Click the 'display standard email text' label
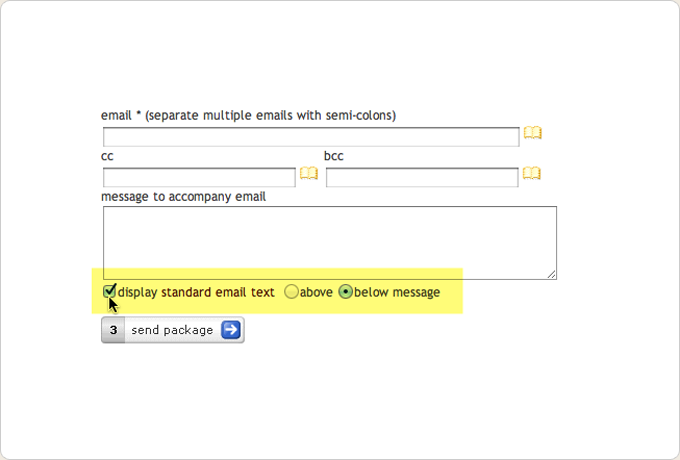This screenshot has width=680, height=460. tap(196, 292)
